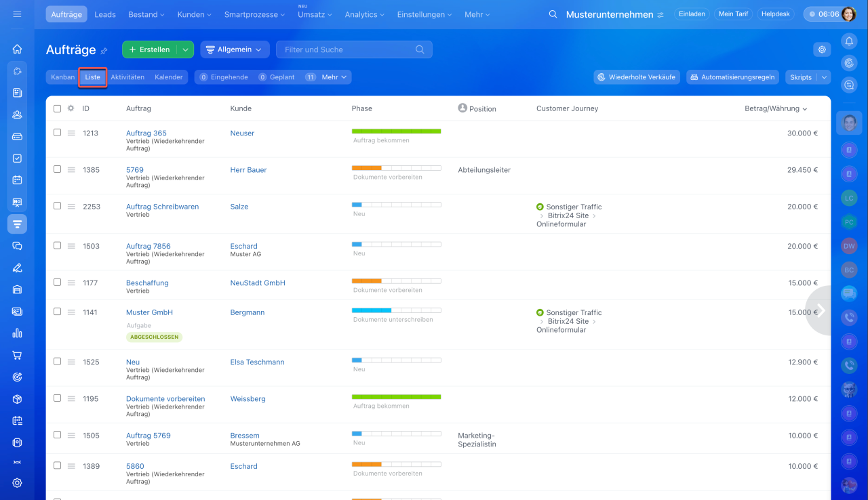Click the hamburger menu icon
868x500 pixels.
click(x=17, y=14)
